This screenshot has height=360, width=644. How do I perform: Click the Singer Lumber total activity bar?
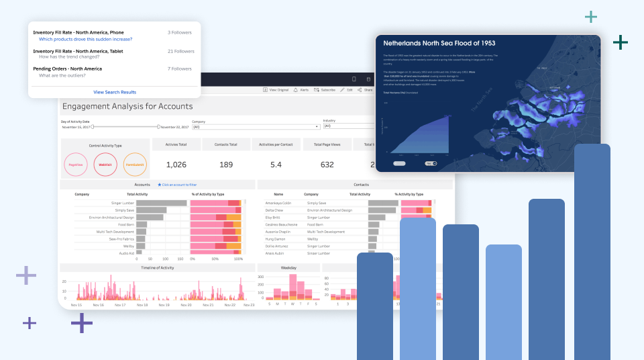click(x=161, y=203)
